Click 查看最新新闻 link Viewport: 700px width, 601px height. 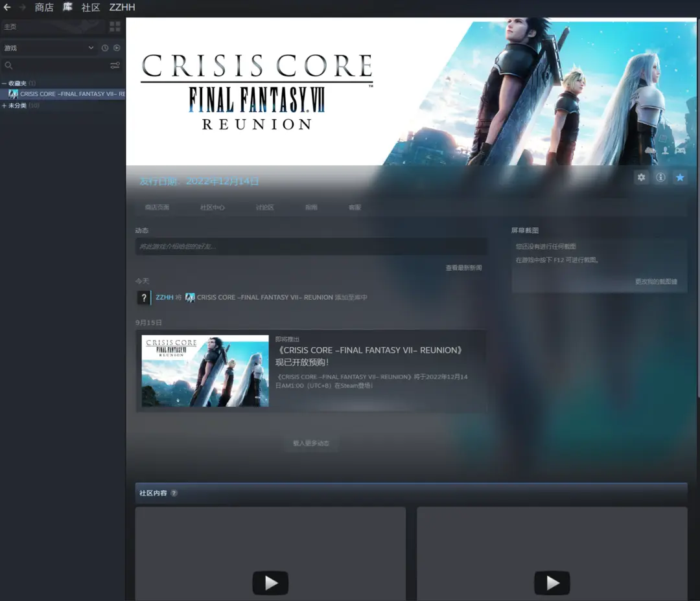(464, 268)
